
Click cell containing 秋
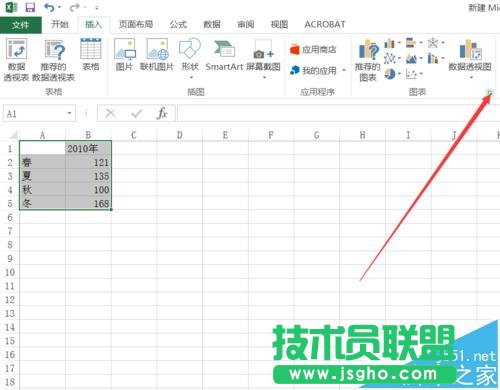(x=43, y=190)
